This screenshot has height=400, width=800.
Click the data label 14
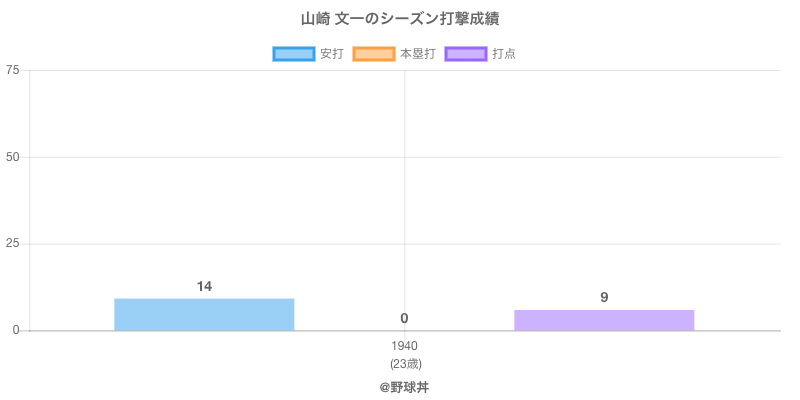pyautogui.click(x=204, y=287)
